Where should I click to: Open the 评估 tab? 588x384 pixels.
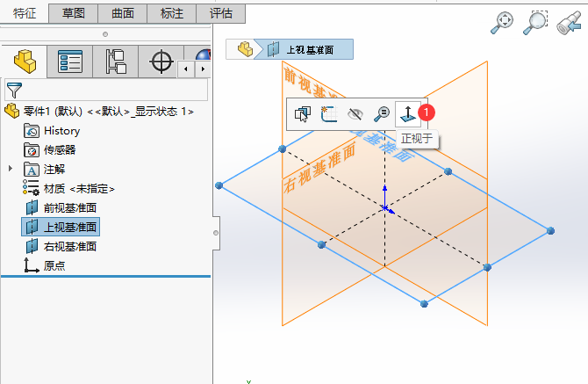(x=221, y=13)
